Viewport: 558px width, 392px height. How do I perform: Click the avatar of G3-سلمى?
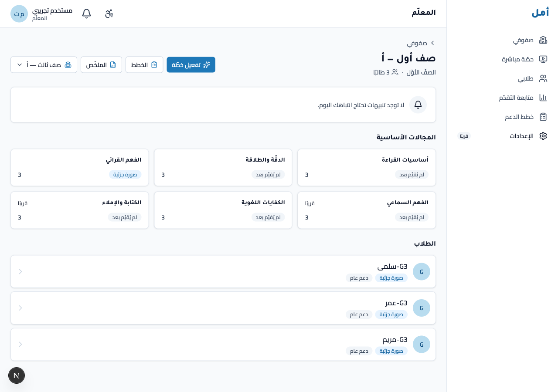(x=422, y=271)
